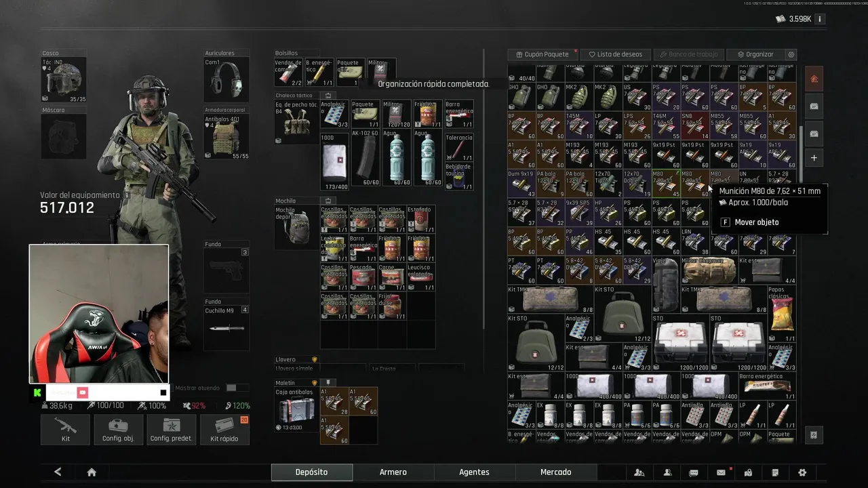The image size is (868, 488).
Task: Select the Tolerancia injector in vest
Action: click(459, 148)
